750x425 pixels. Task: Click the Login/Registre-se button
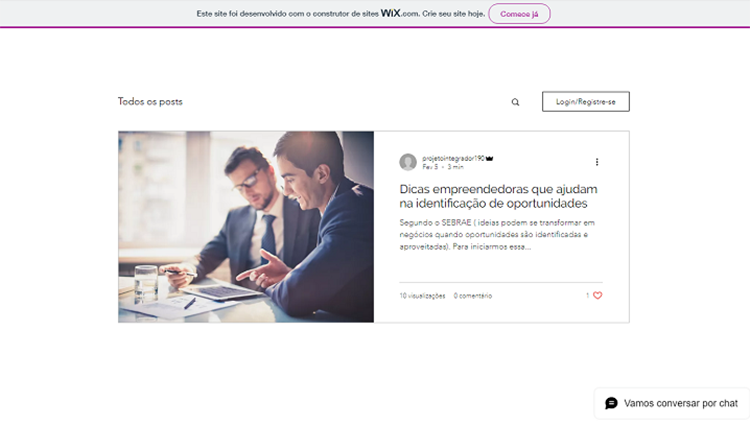(x=585, y=101)
